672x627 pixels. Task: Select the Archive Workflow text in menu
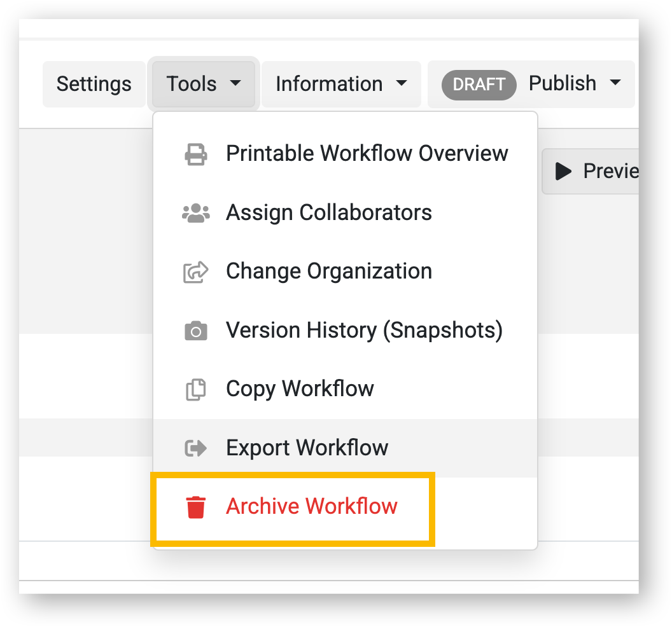click(311, 507)
